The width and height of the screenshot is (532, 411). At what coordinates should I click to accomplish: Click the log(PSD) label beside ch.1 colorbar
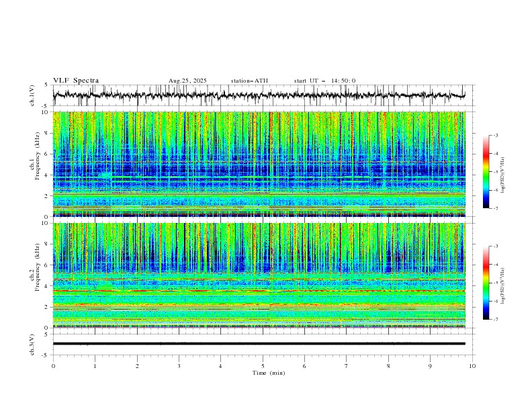pos(503,175)
